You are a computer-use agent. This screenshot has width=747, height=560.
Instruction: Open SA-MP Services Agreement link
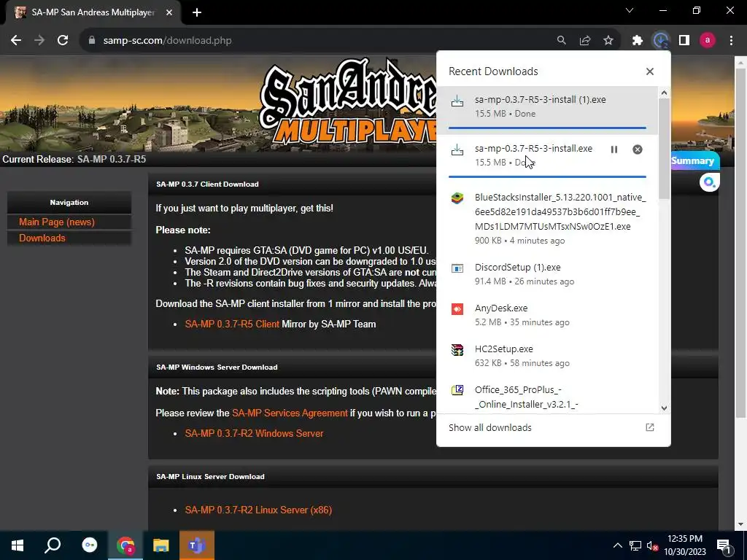tap(290, 413)
